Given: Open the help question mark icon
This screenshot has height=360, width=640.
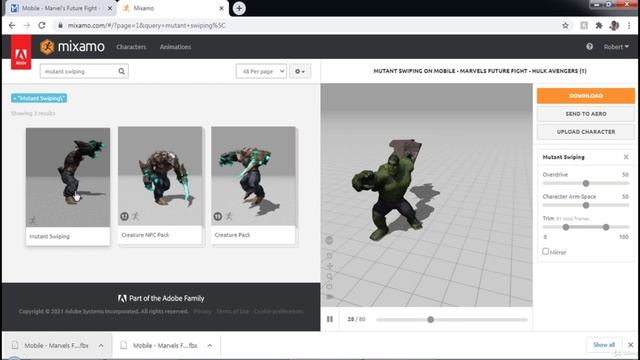Looking at the screenshot, I should 589,47.
